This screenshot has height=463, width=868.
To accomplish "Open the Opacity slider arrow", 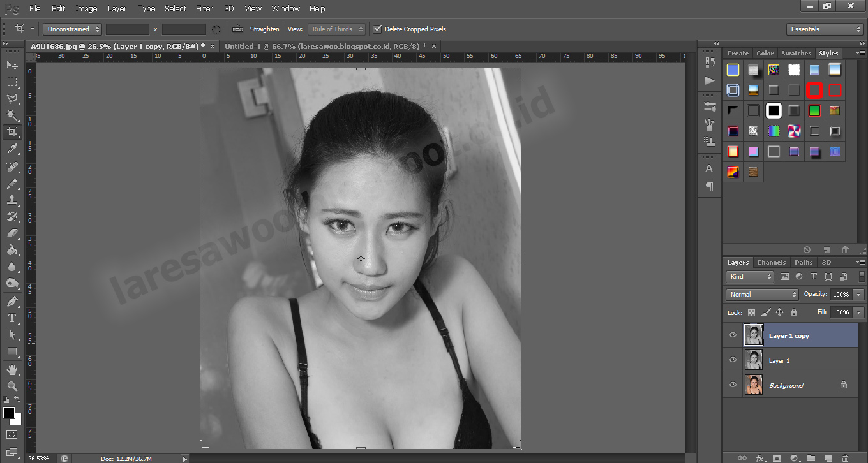I will (x=858, y=295).
